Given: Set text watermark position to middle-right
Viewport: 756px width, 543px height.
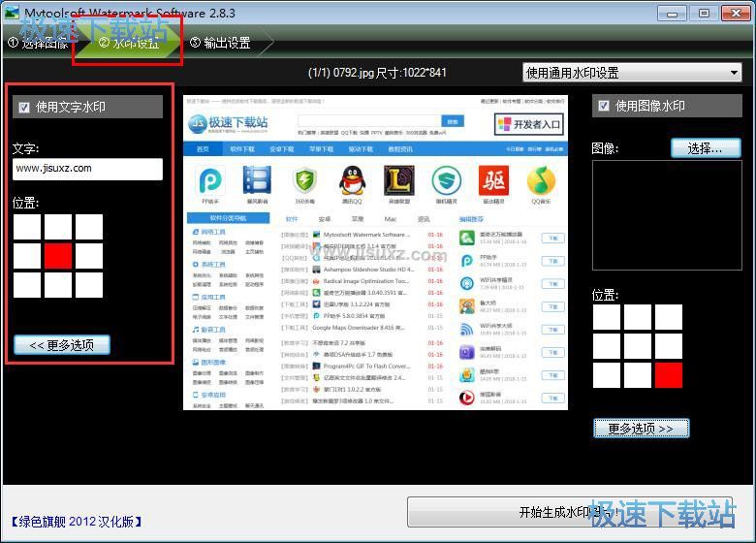Looking at the screenshot, I should coord(89,256).
